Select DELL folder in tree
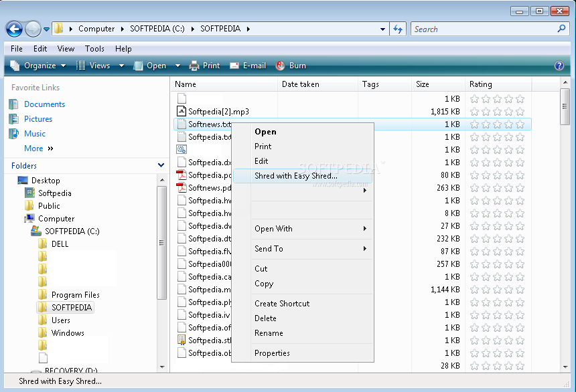Screen dimensions: 576x392 pos(60,244)
